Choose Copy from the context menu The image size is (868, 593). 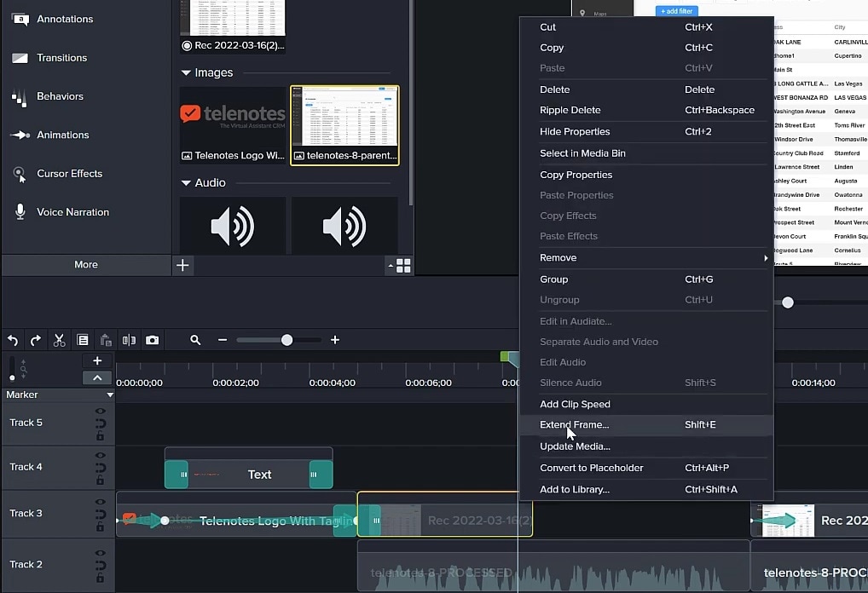pos(645,48)
